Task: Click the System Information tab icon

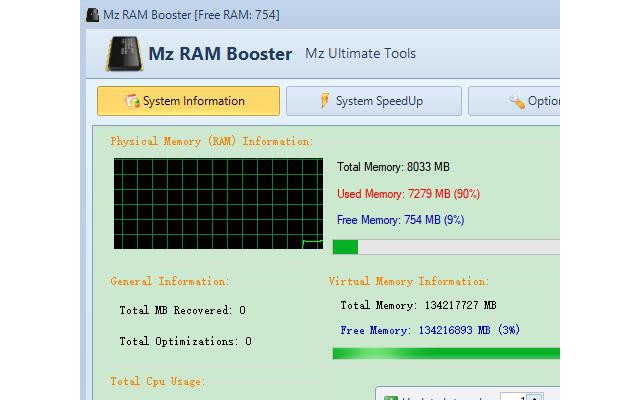Action: pos(132,101)
